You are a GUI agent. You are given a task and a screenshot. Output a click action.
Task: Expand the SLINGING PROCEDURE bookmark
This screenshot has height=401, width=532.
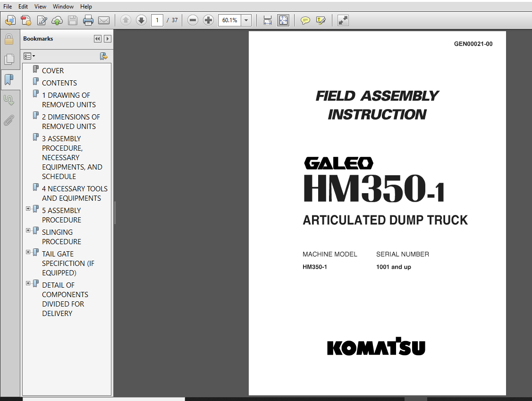pos(28,230)
